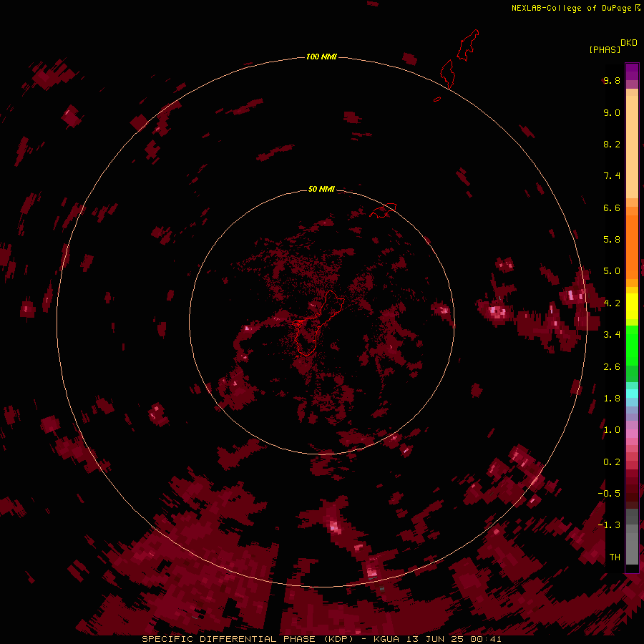Click the Tinian island outline near 100 NMI ring
The image size is (644, 644).
448,74
